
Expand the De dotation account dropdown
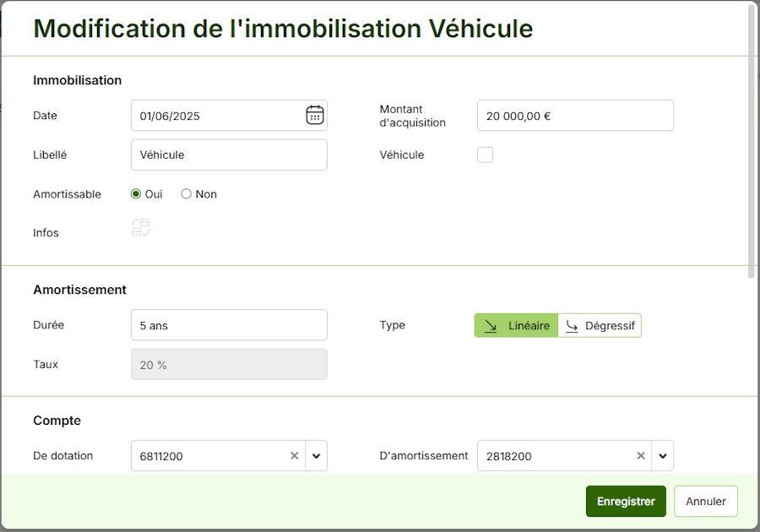click(x=317, y=456)
